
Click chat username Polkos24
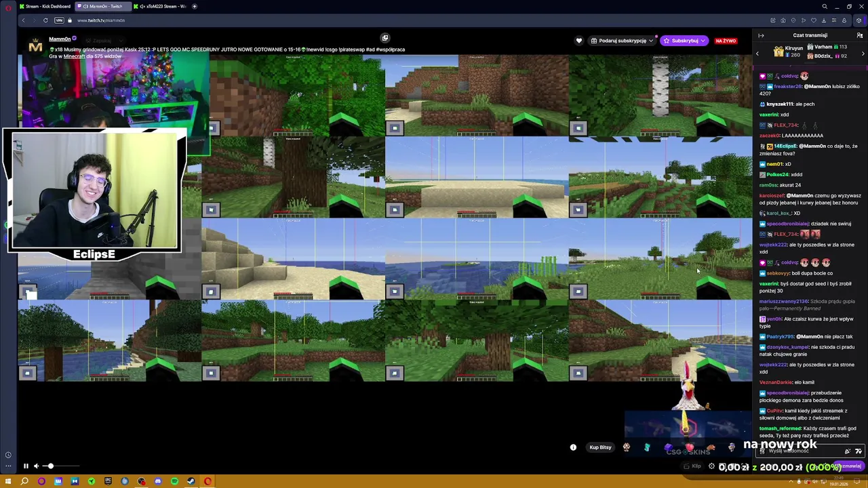point(777,175)
